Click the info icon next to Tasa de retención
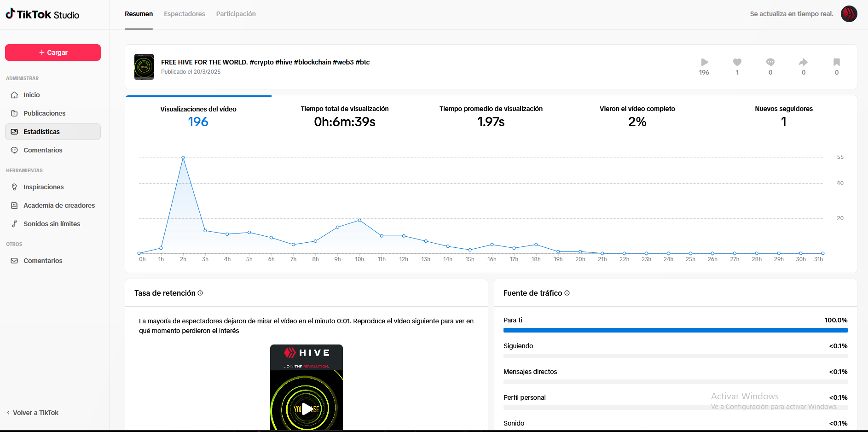Viewport: 868px width, 432px height. coord(200,293)
